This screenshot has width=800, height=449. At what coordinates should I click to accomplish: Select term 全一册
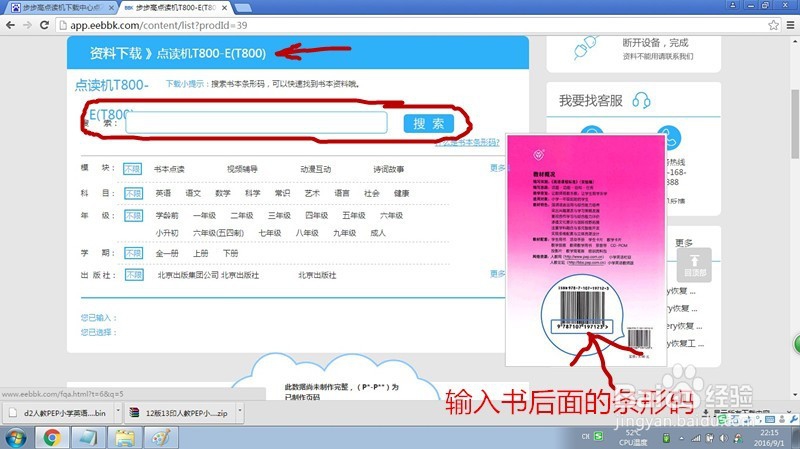(x=167, y=253)
